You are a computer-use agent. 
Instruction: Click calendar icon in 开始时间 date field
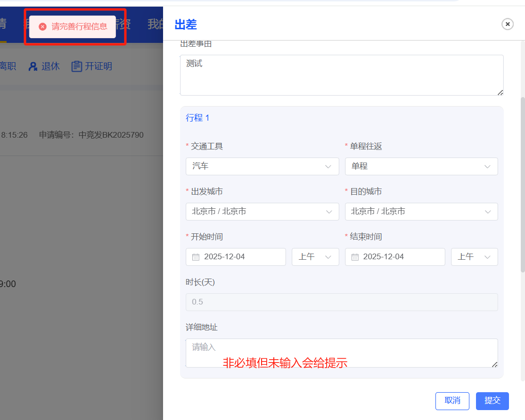point(196,257)
